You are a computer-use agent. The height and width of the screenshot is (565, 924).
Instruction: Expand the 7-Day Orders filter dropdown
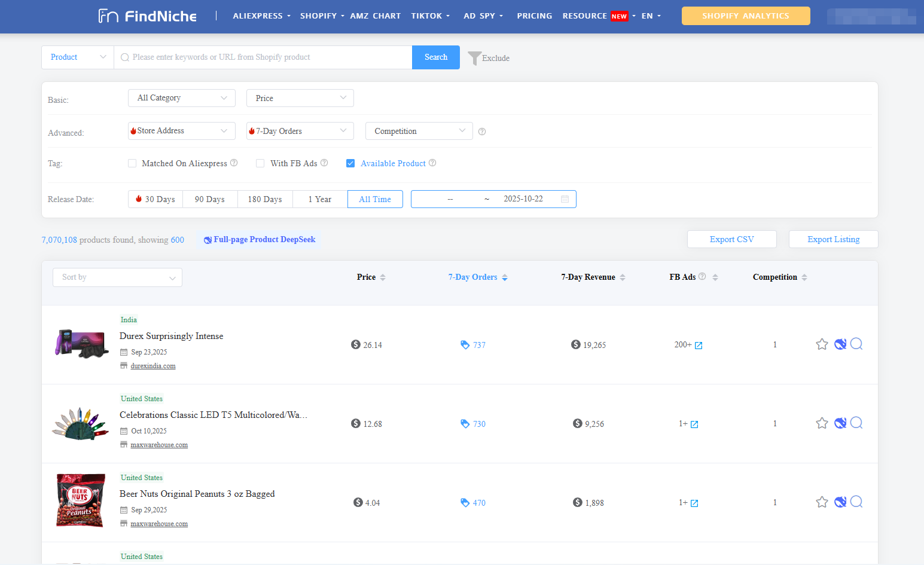(300, 130)
